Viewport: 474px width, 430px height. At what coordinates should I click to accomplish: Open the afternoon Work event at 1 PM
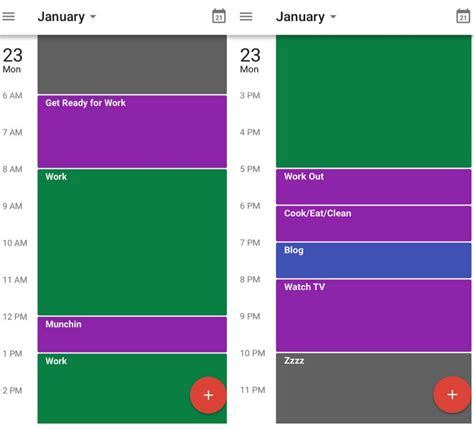point(132,389)
